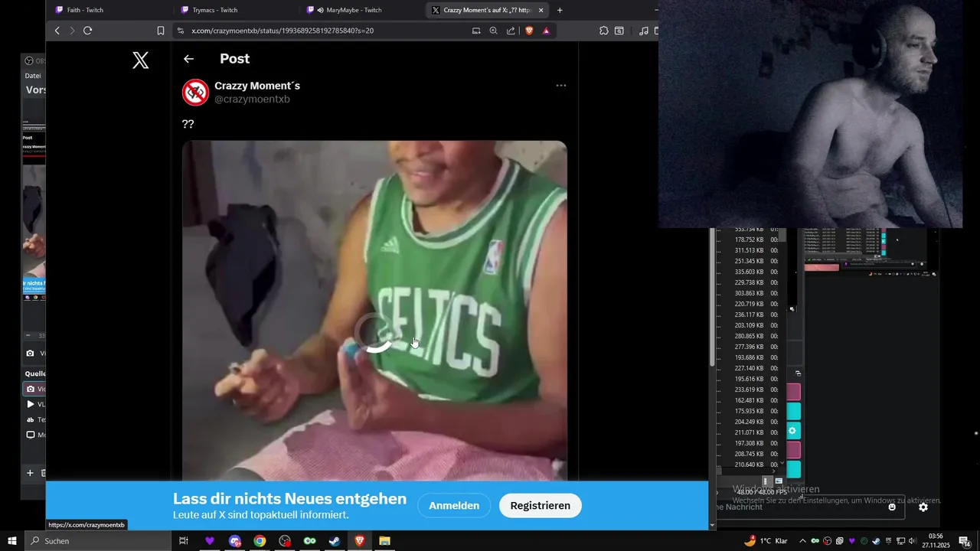
Task: Open the @crazymoentxb handle link
Action: [252, 99]
